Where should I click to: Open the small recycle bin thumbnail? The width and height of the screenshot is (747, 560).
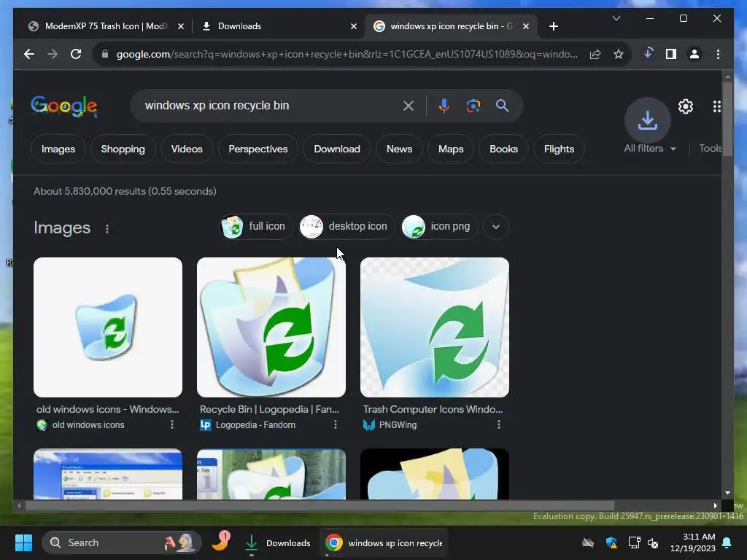108,327
